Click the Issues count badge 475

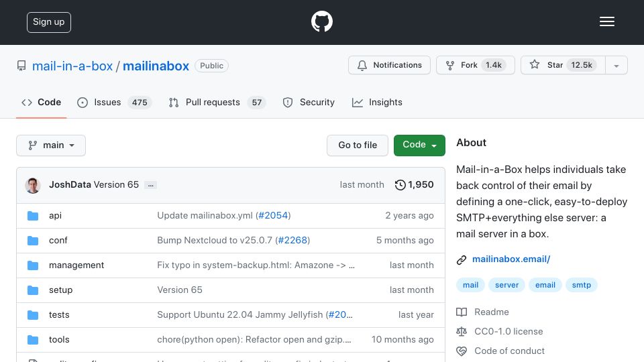(140, 102)
